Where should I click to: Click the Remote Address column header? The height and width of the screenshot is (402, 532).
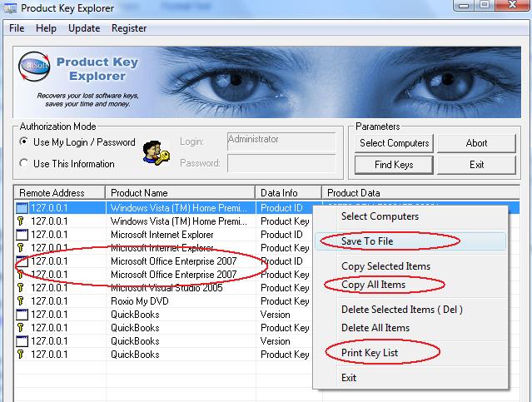click(60, 193)
